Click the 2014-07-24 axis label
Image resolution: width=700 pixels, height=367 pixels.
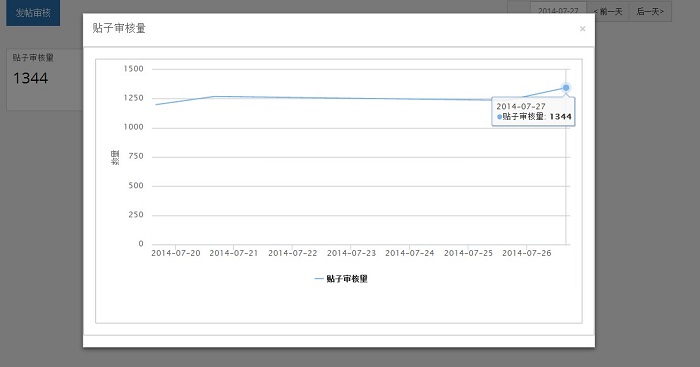(410, 253)
